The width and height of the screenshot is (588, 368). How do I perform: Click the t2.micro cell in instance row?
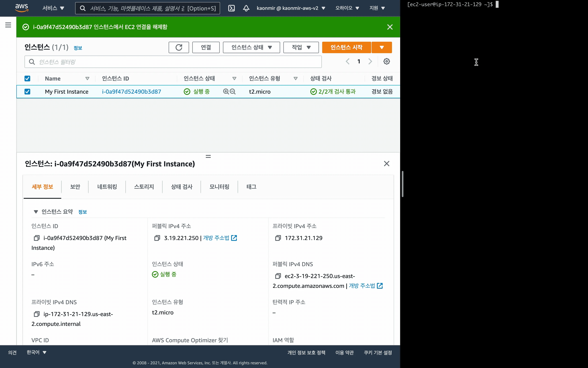click(x=259, y=92)
